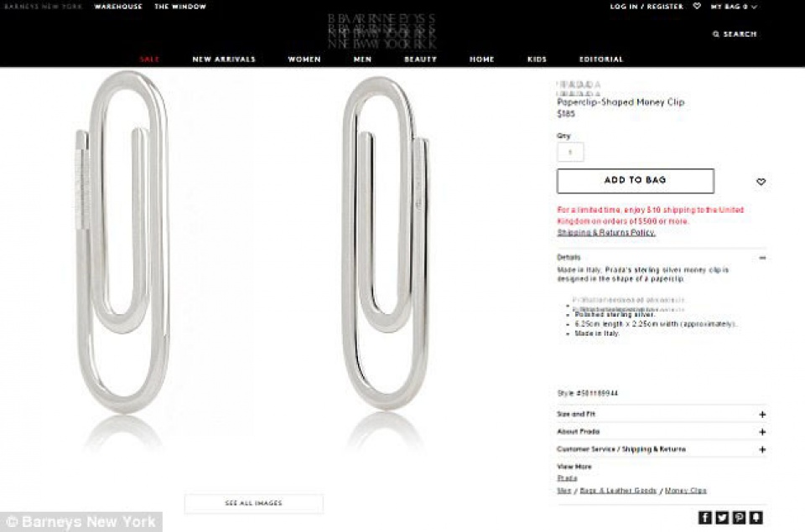Pin product using Pinterest icon

click(739, 518)
